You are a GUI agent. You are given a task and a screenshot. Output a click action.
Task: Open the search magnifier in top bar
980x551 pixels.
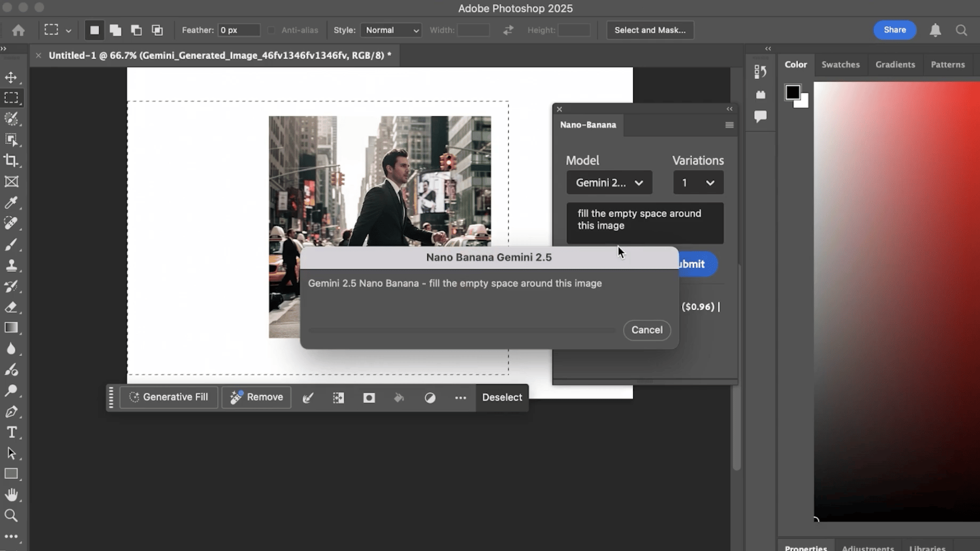962,30
